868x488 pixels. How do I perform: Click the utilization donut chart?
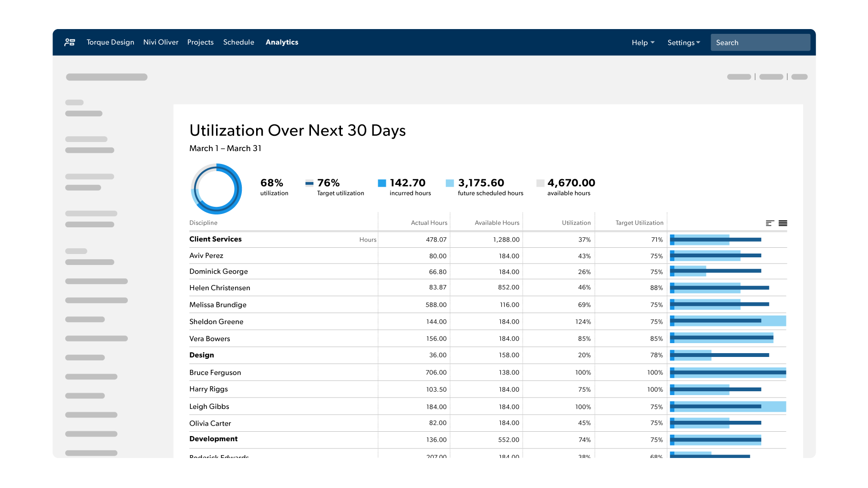pyautogui.click(x=217, y=189)
